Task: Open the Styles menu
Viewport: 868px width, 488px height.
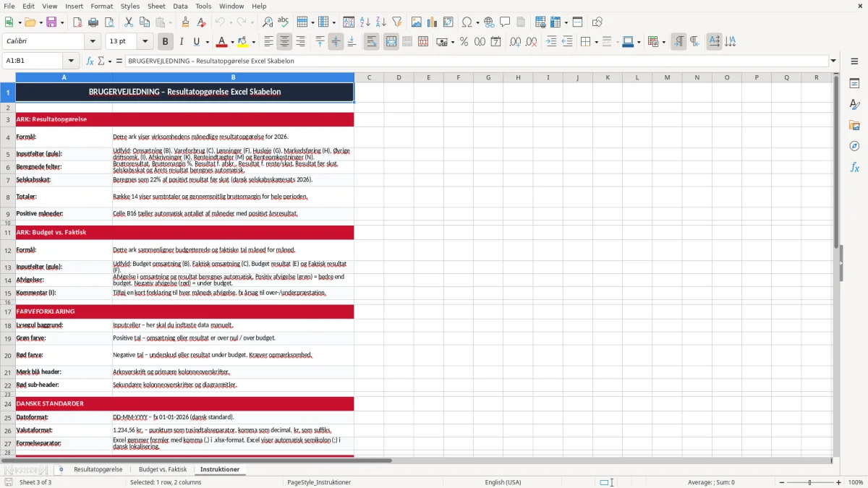Action: click(x=130, y=6)
